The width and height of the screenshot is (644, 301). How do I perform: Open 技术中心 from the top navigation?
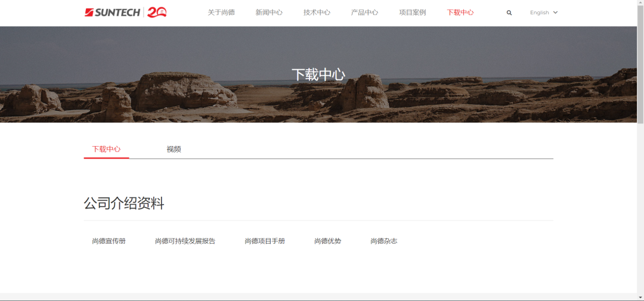(317, 13)
